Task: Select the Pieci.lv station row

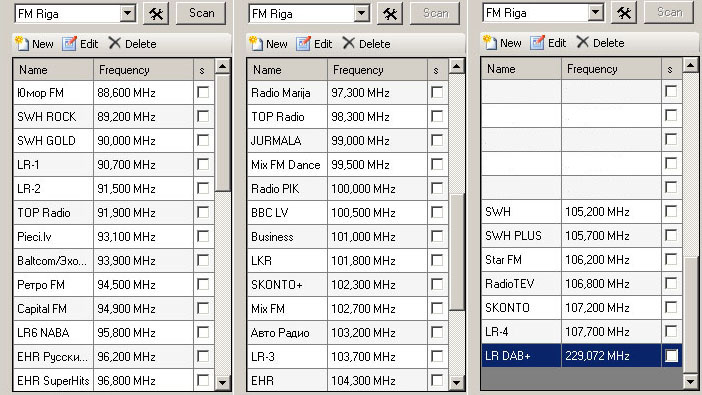Action: tap(114, 236)
